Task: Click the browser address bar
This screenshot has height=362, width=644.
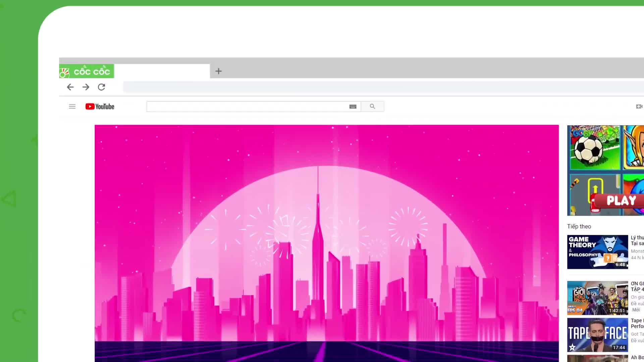Action: point(383,87)
